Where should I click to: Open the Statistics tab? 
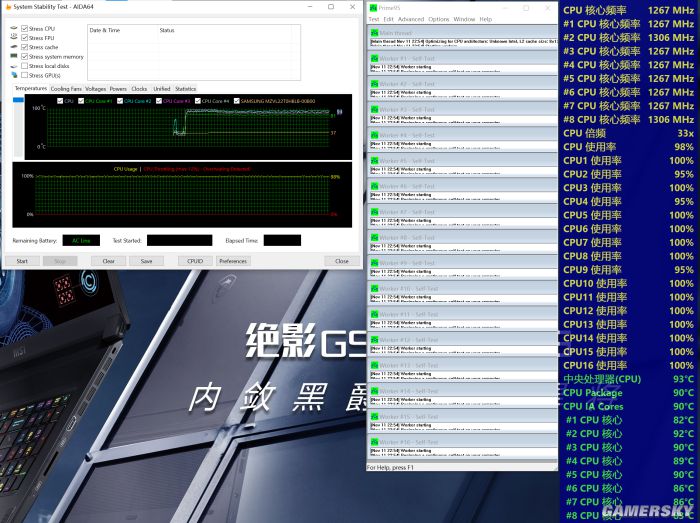pos(185,89)
